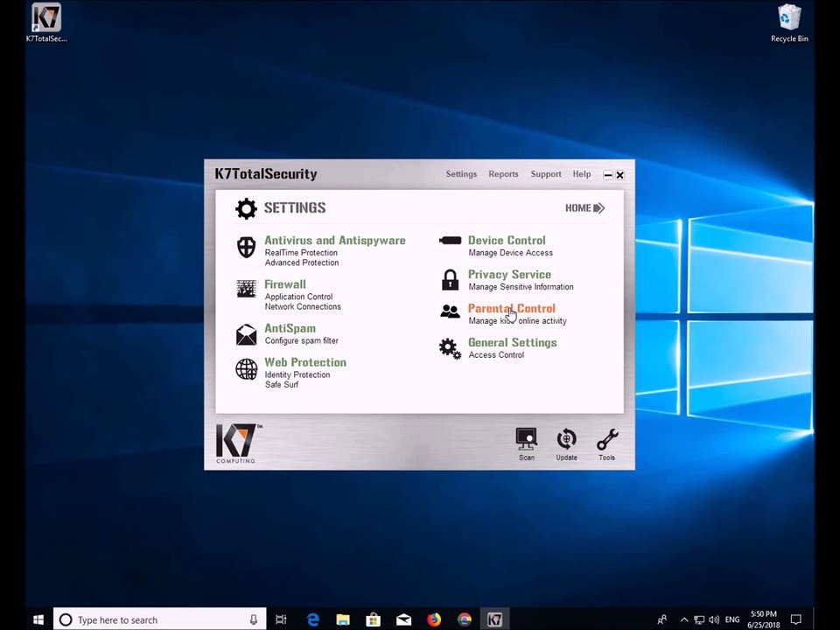Open Device Control settings link

507,241
